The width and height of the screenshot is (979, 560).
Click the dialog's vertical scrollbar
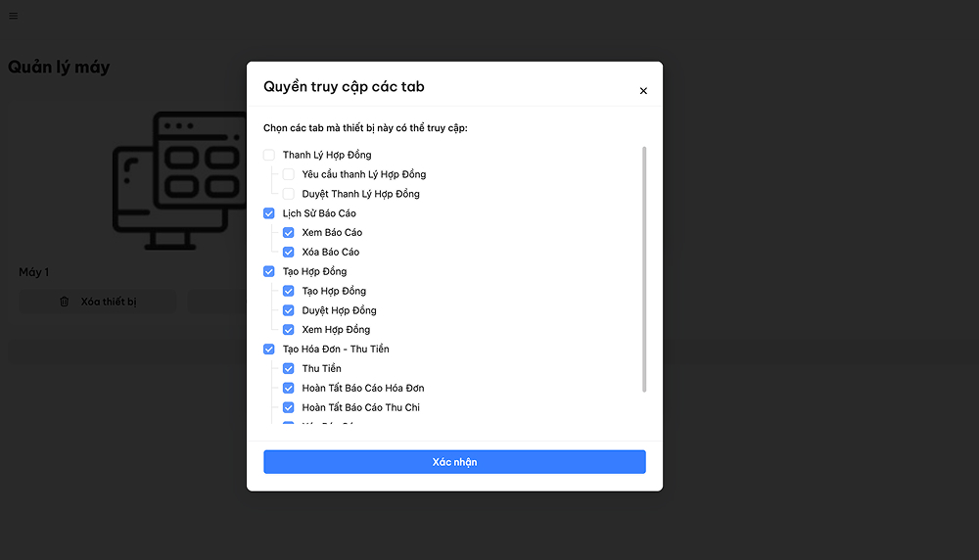[x=644, y=269]
